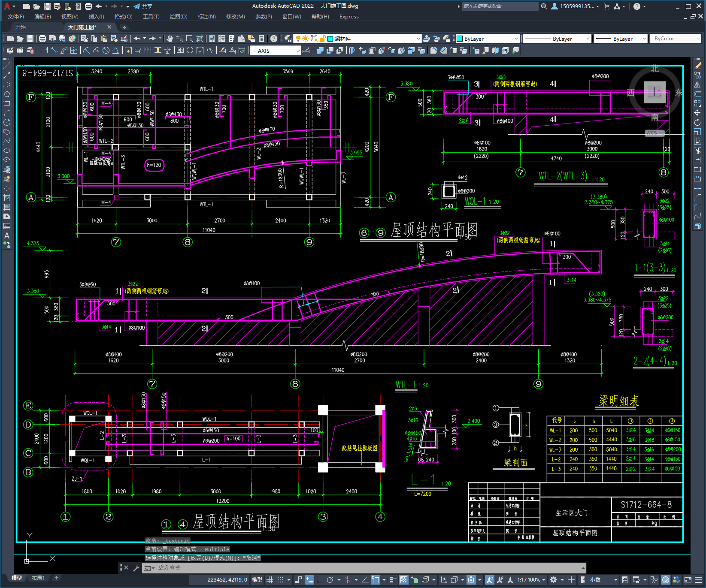Screen dimensions: 706x588
Task: Select the Angular dimension tool
Action: tap(115, 50)
